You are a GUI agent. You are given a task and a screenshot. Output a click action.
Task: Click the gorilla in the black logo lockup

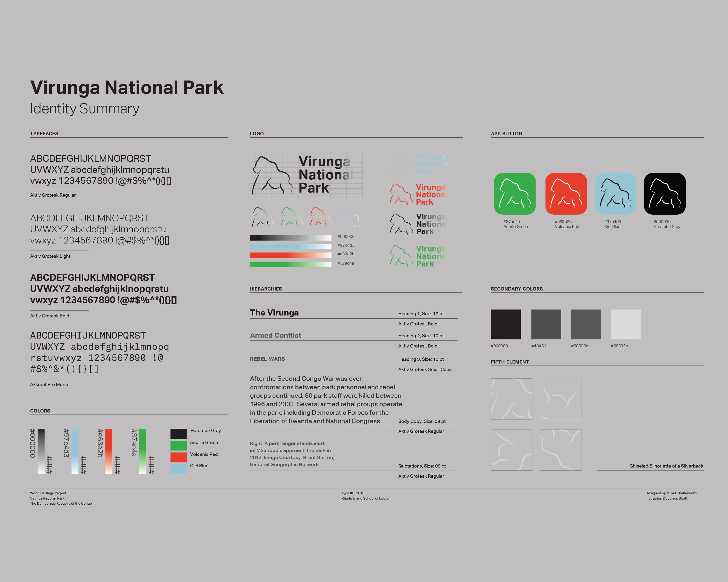pyautogui.click(x=401, y=224)
